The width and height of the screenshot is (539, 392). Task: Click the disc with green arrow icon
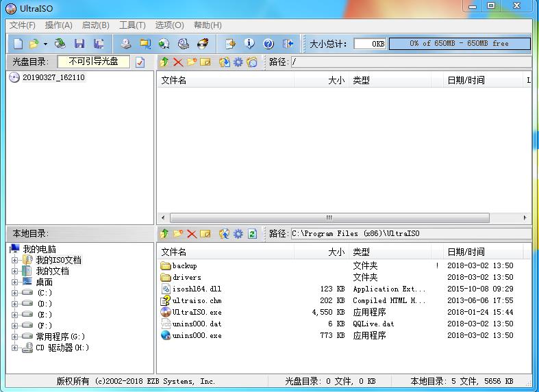click(164, 44)
